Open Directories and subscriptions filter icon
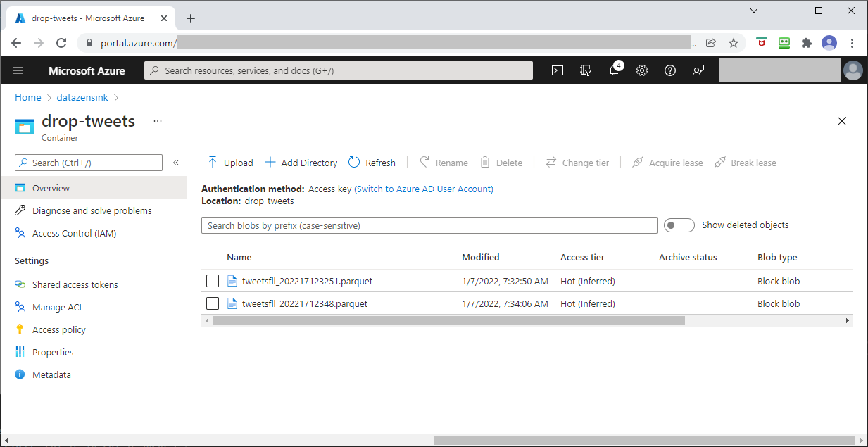The image size is (868, 447). click(x=585, y=70)
